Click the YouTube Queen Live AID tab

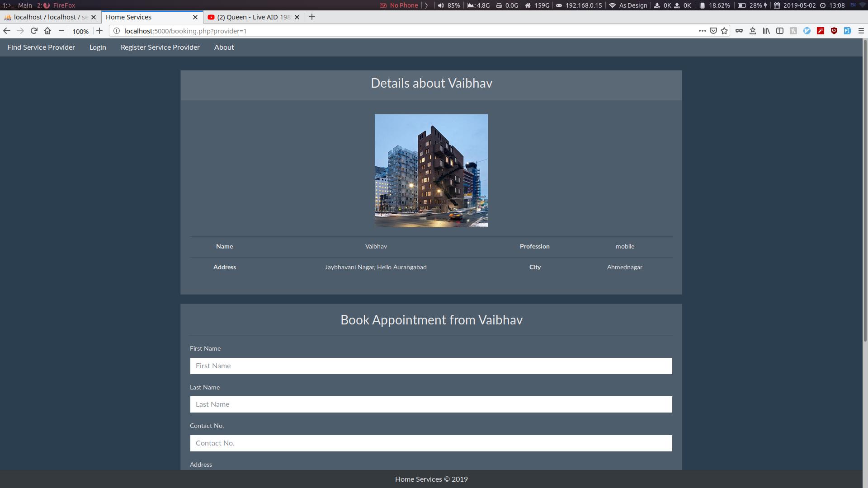pos(251,17)
